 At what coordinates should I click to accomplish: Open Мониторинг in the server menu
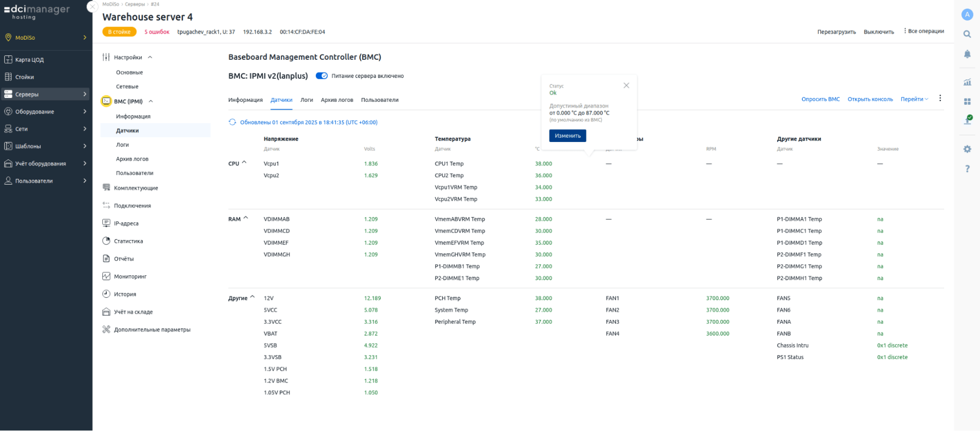(x=130, y=277)
